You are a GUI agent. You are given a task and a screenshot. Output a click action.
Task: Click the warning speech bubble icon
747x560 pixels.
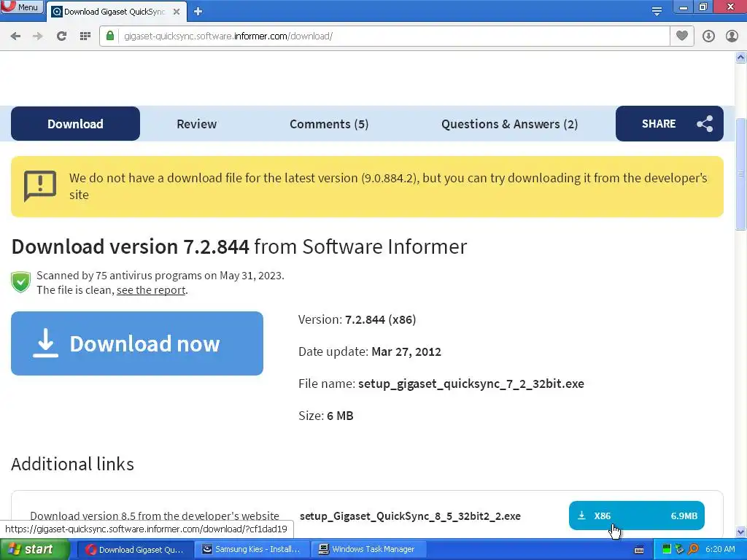tap(40, 186)
